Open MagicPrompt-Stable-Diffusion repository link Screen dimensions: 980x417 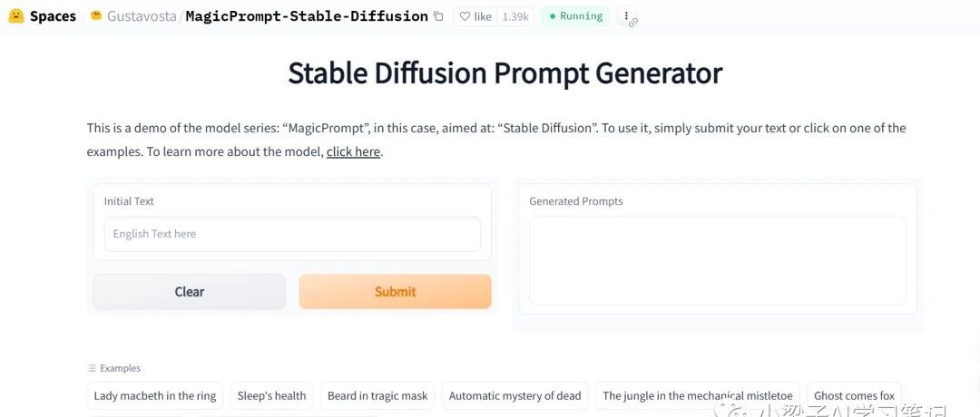[307, 16]
